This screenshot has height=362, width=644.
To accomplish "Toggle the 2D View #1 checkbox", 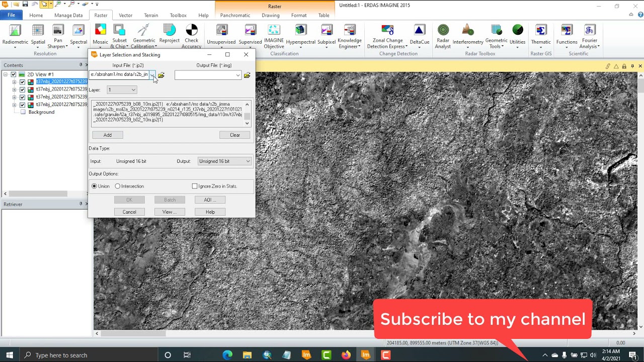I will click(x=14, y=74).
